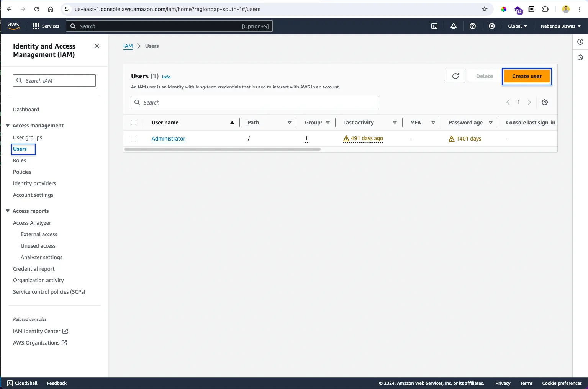Focus the Search IAM sidebar field
Viewport: 588px width, 389px height.
54,80
